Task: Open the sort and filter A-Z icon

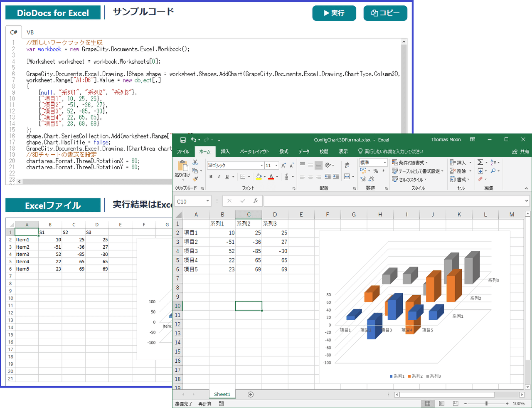Action: pos(493,162)
